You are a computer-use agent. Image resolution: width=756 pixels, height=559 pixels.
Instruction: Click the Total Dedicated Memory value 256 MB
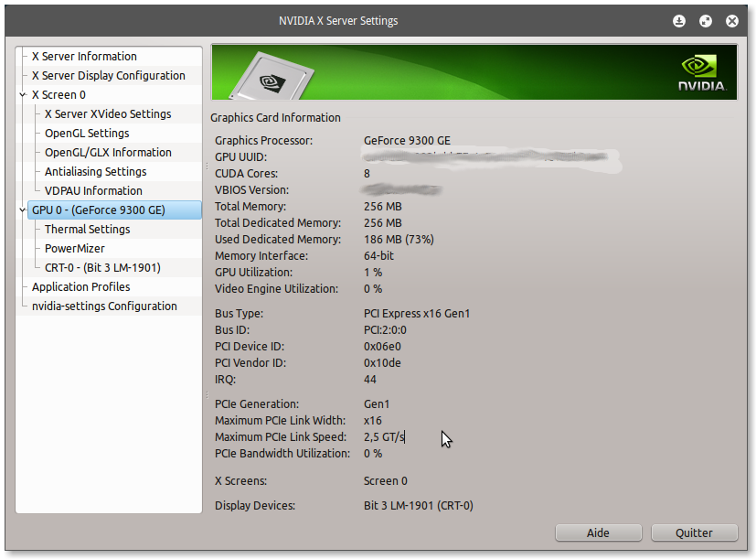383,223
